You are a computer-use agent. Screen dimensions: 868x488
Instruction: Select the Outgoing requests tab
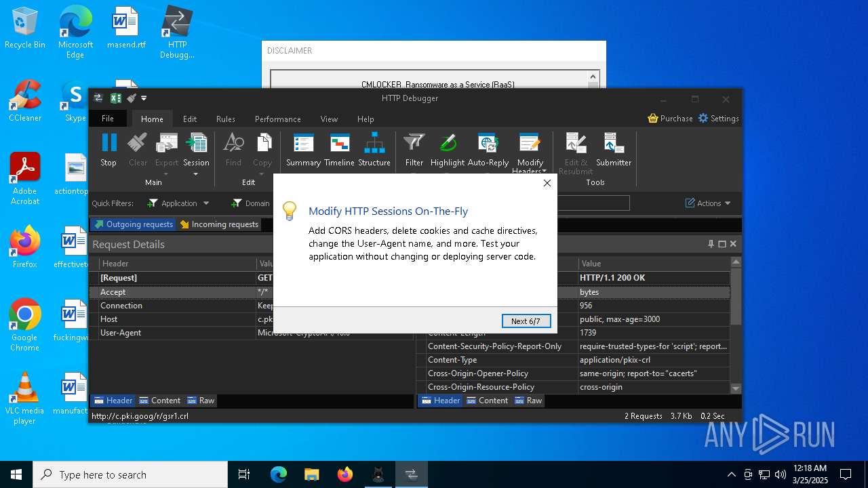pyautogui.click(x=133, y=224)
